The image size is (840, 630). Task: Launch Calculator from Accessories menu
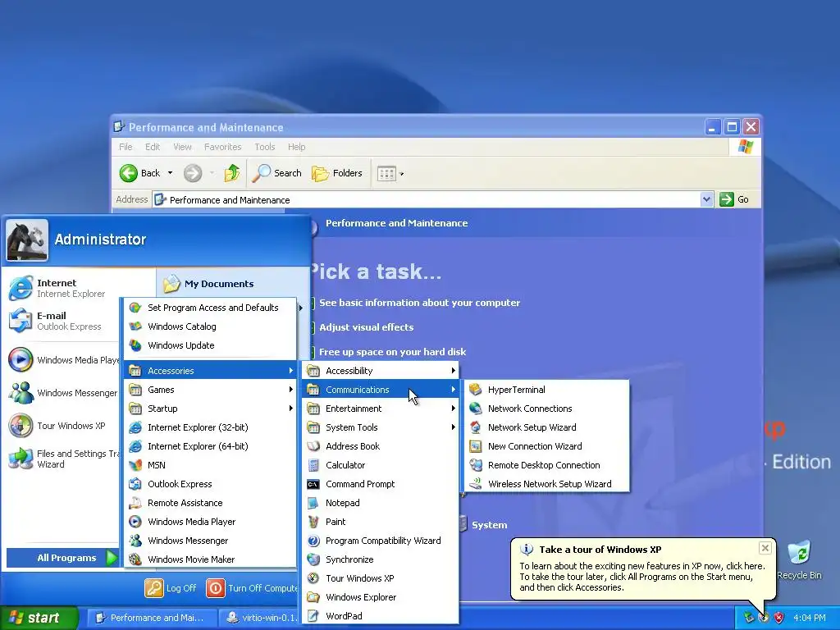[381, 465]
